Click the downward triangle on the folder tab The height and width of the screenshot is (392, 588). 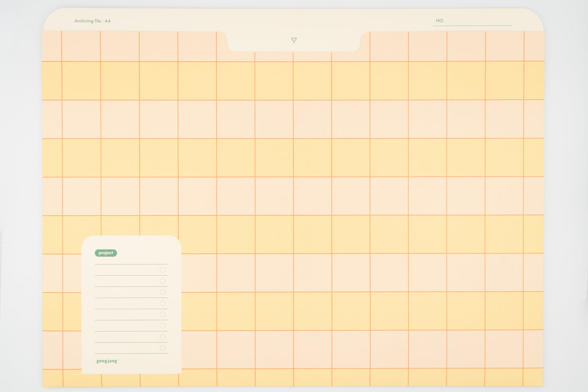[294, 40]
